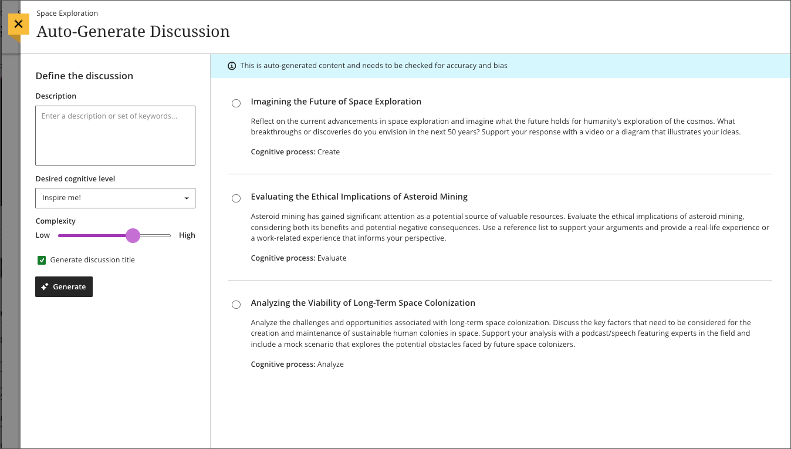The height and width of the screenshot is (449, 791).
Task: Click the info icon in the banner
Action: click(232, 65)
